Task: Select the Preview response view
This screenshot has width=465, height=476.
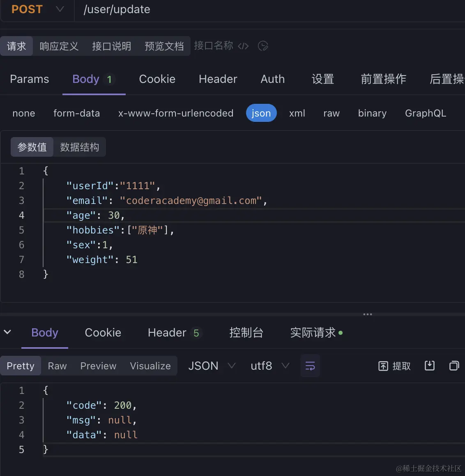Action: pos(98,366)
